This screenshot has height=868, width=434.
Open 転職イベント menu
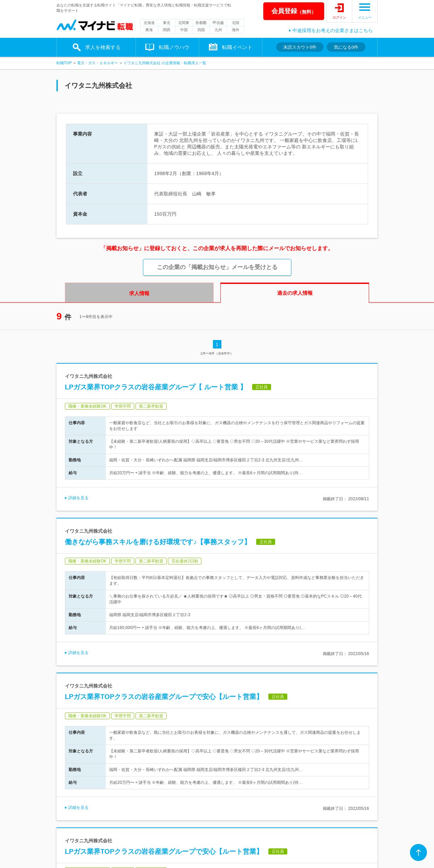click(230, 47)
